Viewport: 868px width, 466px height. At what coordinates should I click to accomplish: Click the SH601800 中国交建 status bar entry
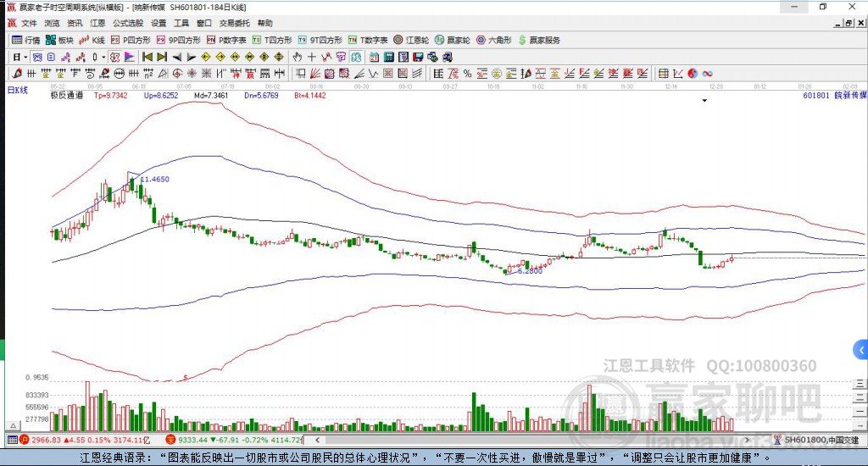click(x=819, y=440)
